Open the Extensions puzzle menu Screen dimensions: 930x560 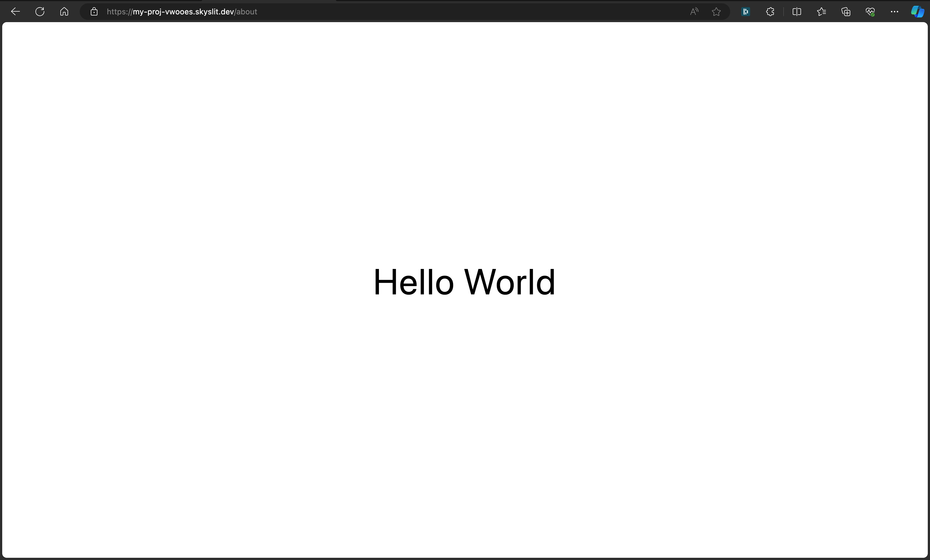click(x=770, y=12)
